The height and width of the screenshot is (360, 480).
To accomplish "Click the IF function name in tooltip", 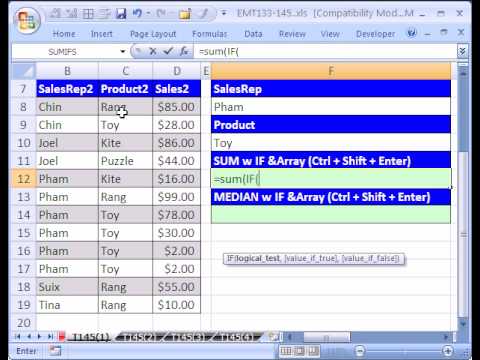I will tap(231, 259).
